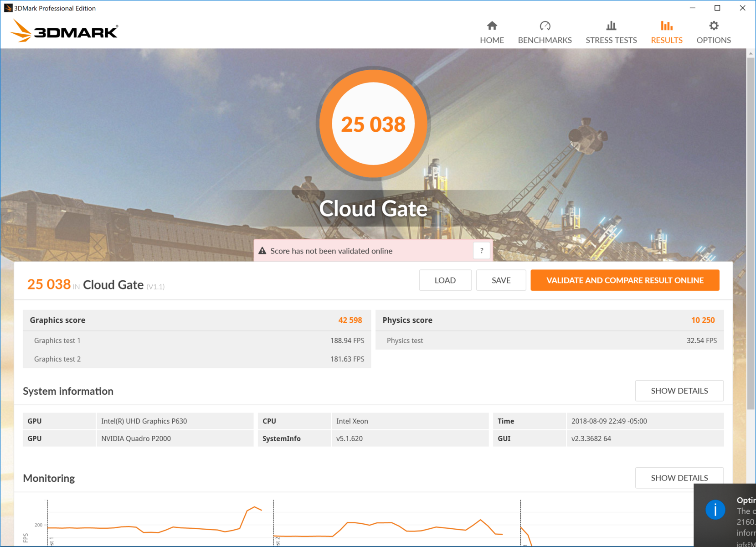Click the 3DMark logo
The height and width of the screenshot is (547, 756).
(64, 31)
